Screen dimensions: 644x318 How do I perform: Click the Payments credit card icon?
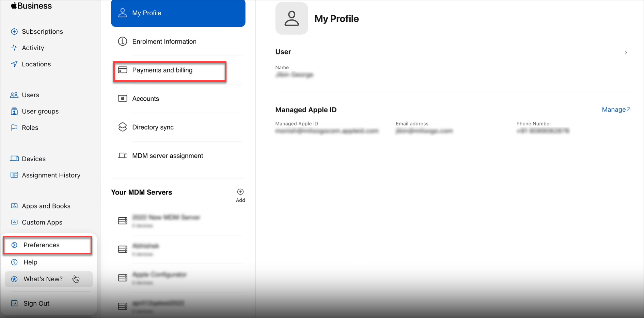coord(122,70)
